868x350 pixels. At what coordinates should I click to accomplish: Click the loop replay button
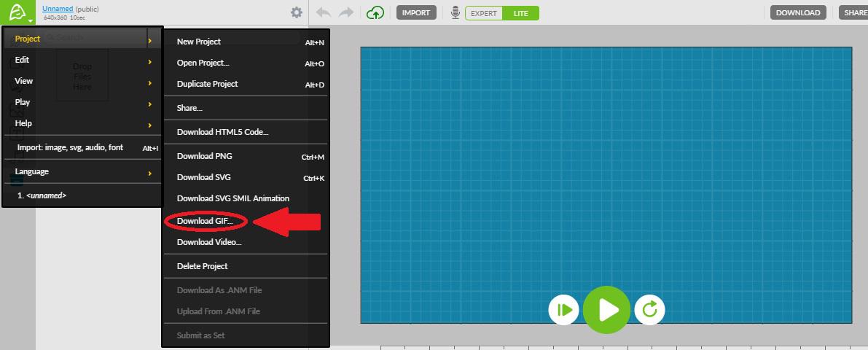649,310
